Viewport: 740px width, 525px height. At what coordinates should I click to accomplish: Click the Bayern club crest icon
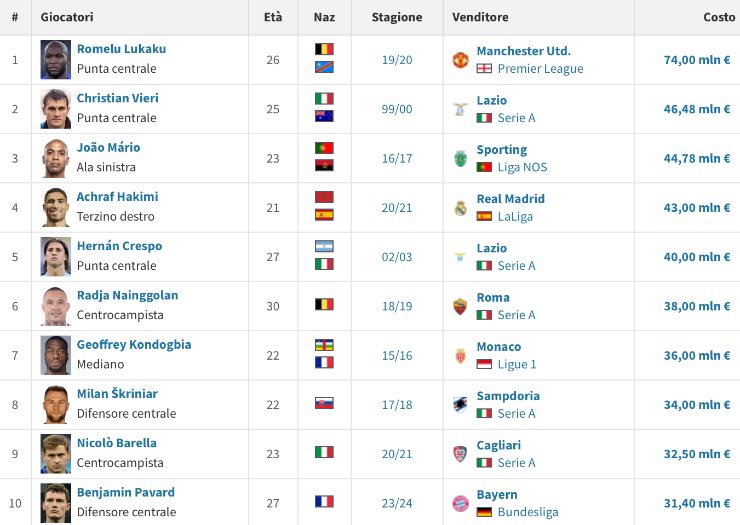point(460,503)
